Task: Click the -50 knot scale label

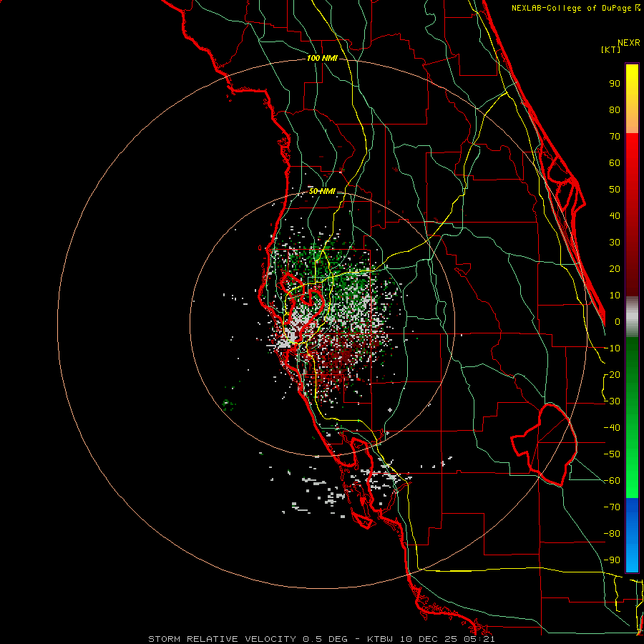Action: pos(612,454)
